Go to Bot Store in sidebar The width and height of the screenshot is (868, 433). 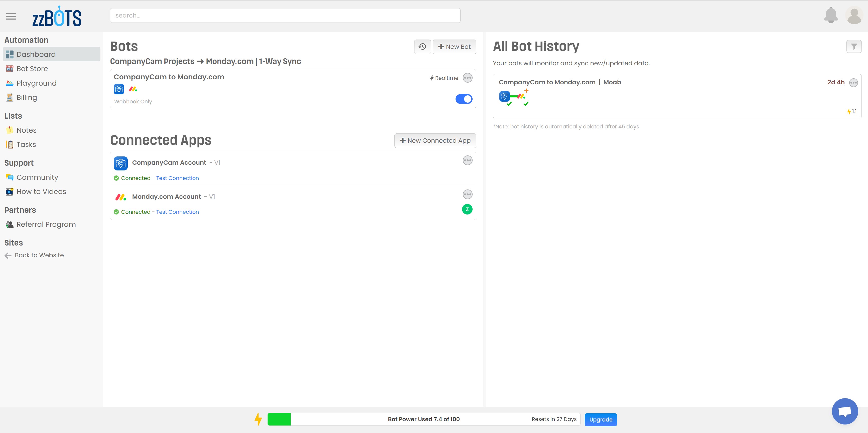[32, 69]
